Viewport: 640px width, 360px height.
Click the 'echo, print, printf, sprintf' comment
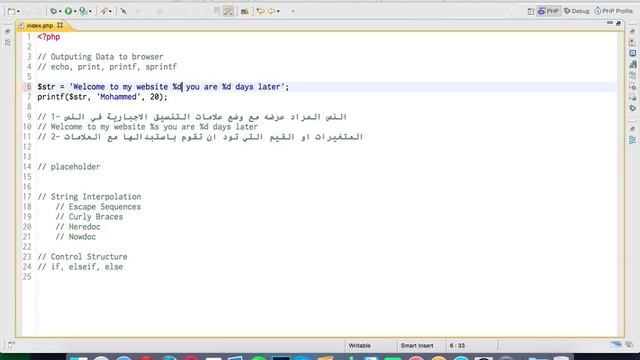tap(107, 67)
